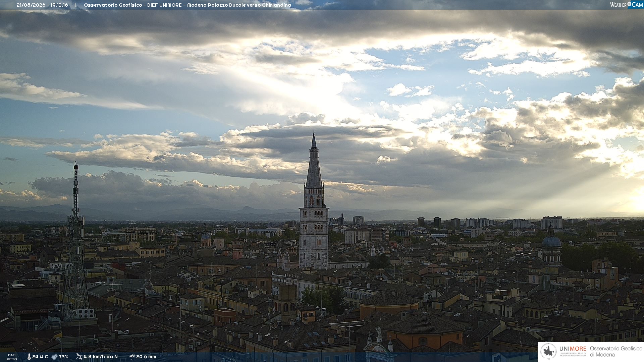Image resolution: width=644 pixels, height=362 pixels.
Task: Click the blue circle in WeatherCAM logo
Action: (629, 4)
